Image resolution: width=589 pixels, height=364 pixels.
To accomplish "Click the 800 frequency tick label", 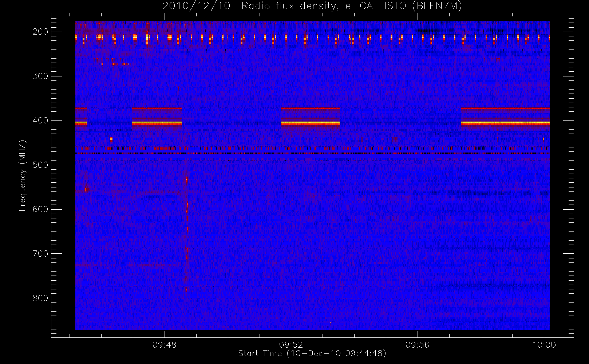I will (40, 298).
